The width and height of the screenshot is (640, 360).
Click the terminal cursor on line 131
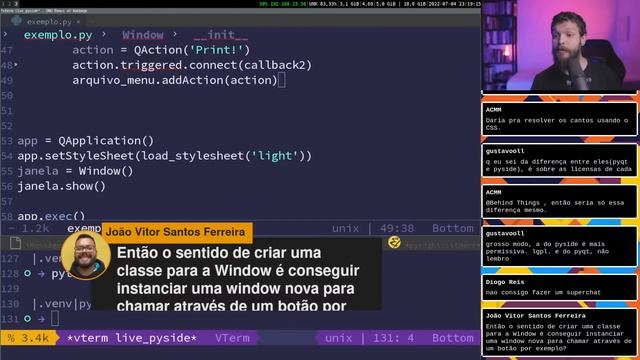point(55,318)
